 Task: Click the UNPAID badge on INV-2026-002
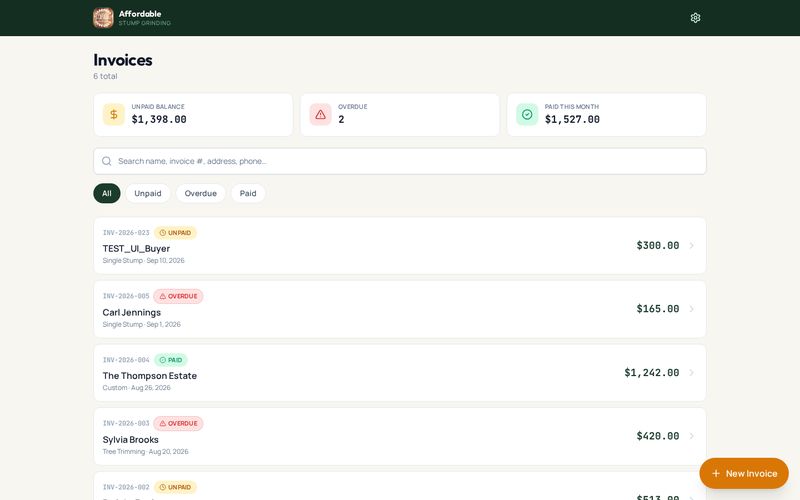pos(175,487)
